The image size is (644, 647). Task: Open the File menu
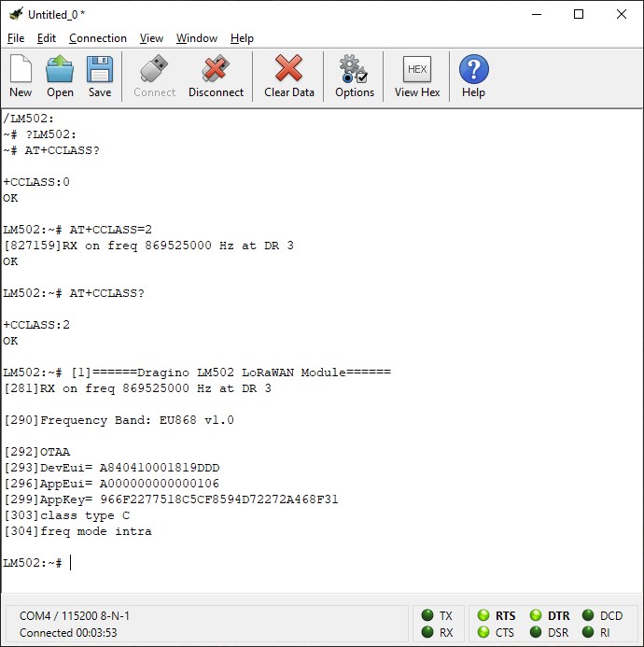[16, 38]
